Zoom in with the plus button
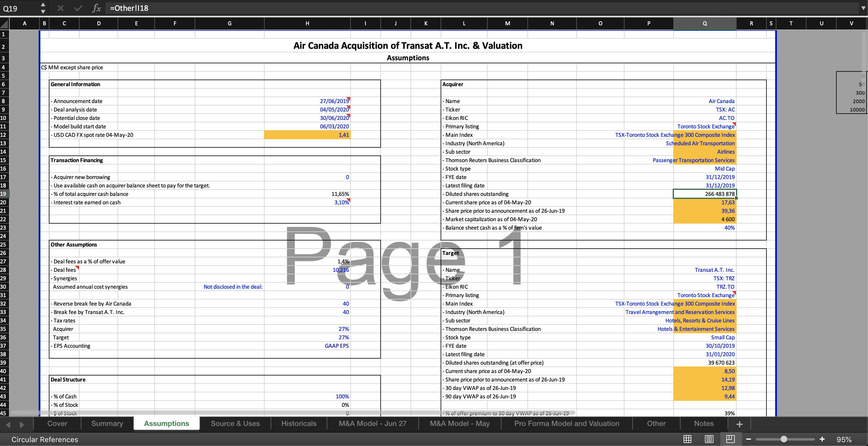The image size is (868, 446). click(822, 439)
